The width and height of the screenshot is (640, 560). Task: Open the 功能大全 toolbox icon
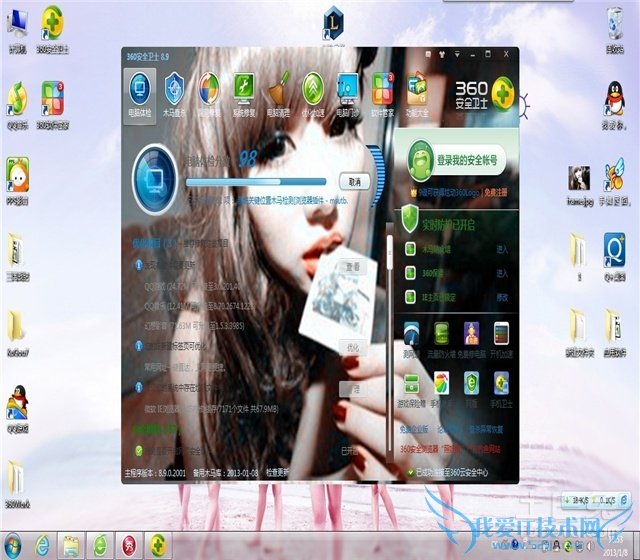point(417,96)
